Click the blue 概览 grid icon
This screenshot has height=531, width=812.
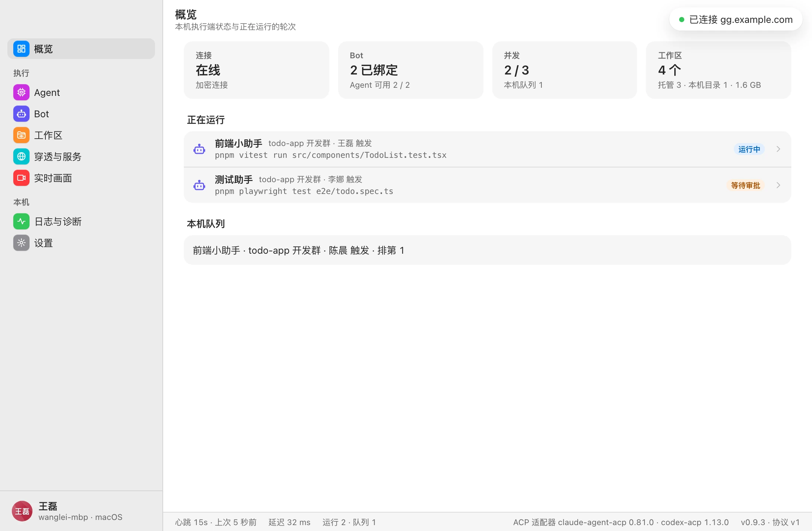21,49
